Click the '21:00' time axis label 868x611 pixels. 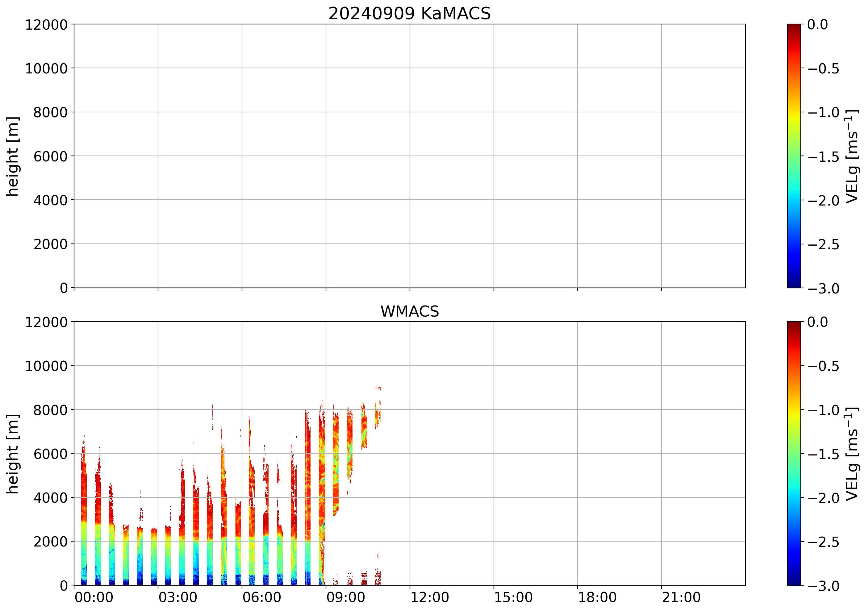pyautogui.click(x=681, y=598)
